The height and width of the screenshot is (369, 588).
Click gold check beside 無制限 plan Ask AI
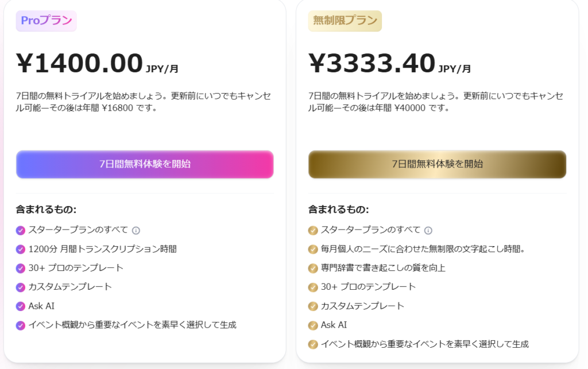[x=313, y=325]
